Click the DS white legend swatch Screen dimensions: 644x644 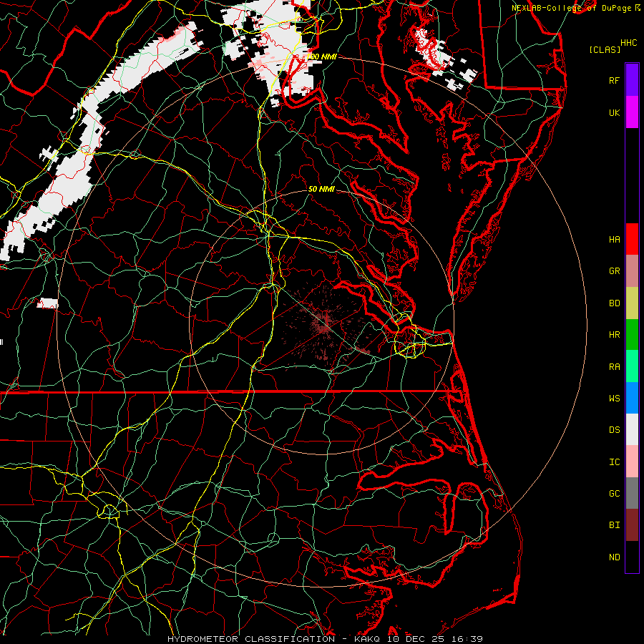(x=632, y=429)
